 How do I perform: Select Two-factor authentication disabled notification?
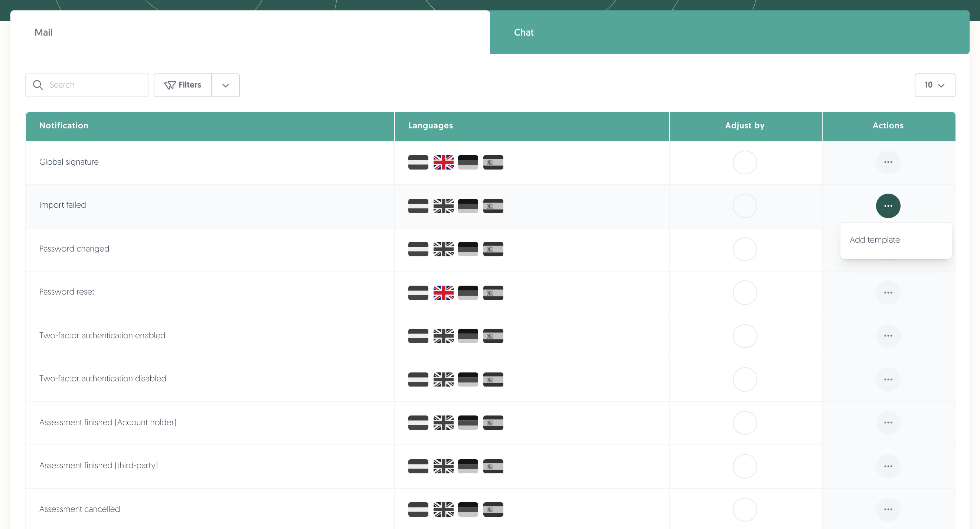(103, 378)
